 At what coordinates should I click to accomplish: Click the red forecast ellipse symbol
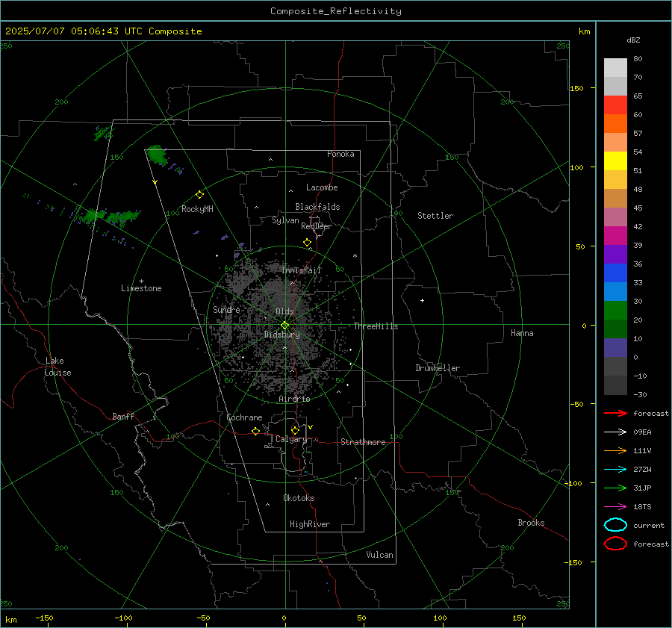click(615, 544)
